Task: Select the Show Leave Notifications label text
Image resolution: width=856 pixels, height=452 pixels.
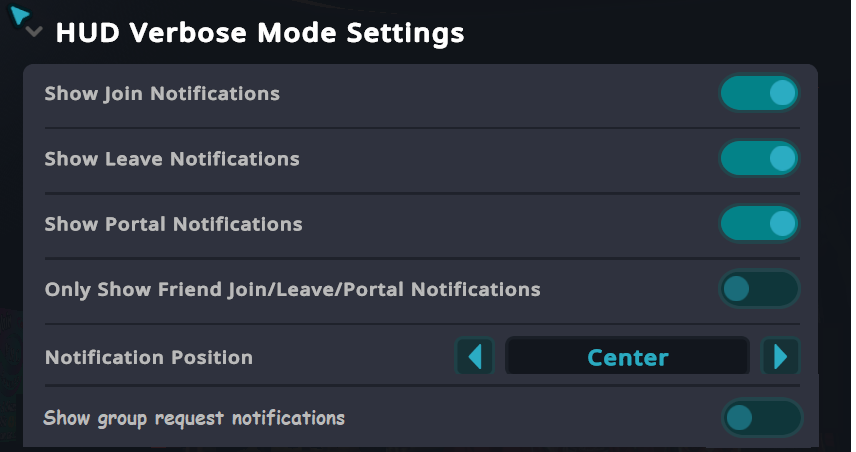Action: [172, 159]
